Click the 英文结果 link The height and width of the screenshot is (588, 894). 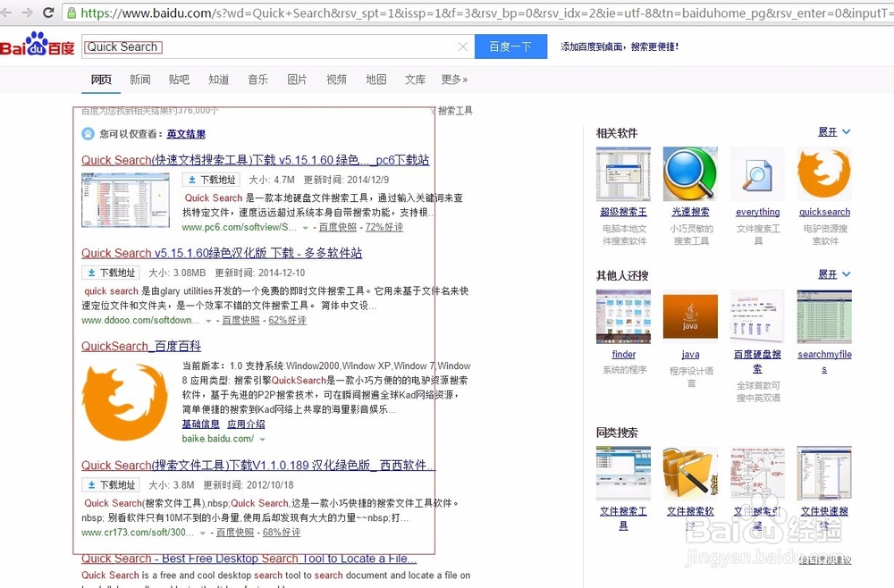coord(186,134)
